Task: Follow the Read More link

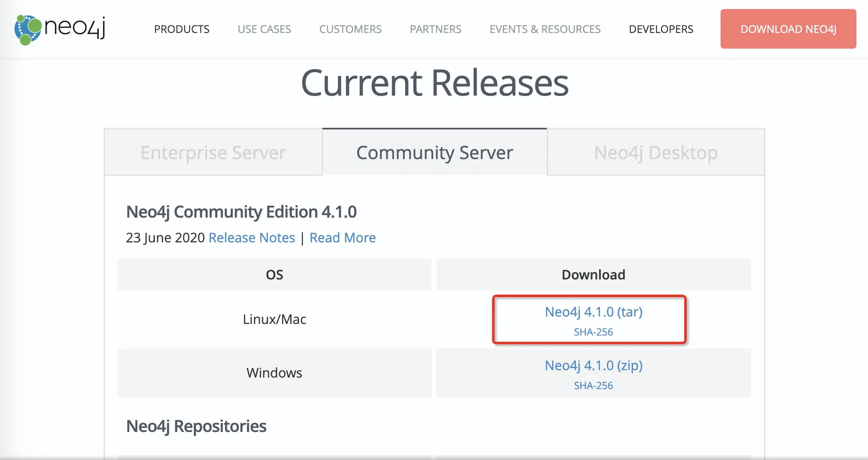Action: click(x=342, y=238)
